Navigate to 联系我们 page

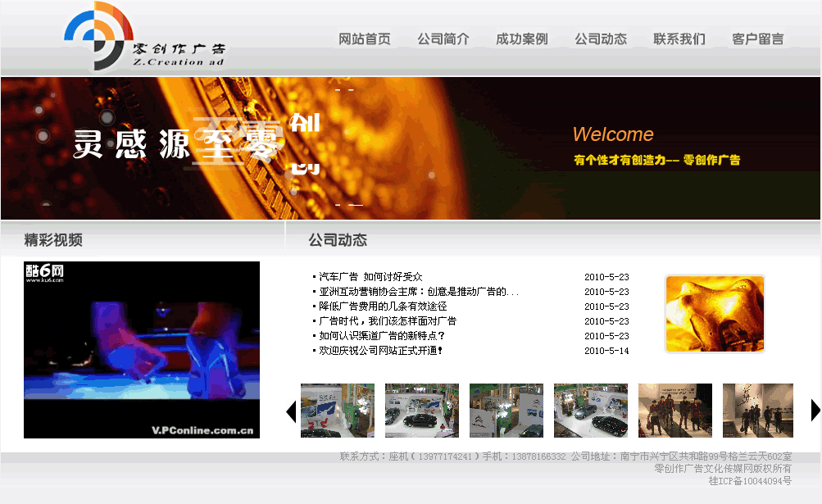click(x=679, y=39)
